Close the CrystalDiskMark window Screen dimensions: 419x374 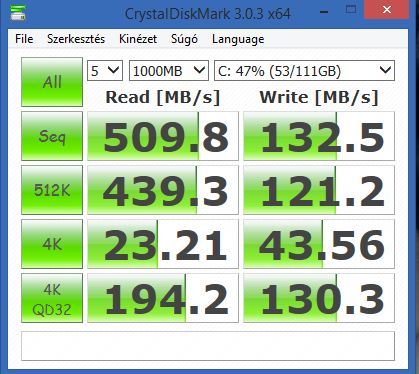386,9
